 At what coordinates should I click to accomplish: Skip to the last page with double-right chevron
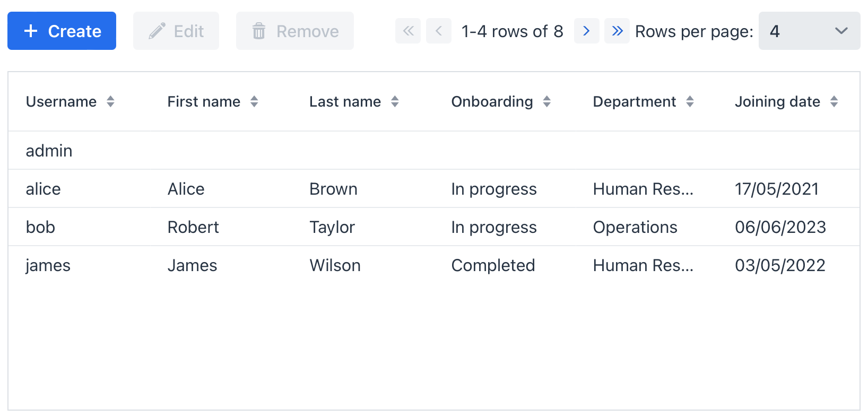pyautogui.click(x=617, y=31)
